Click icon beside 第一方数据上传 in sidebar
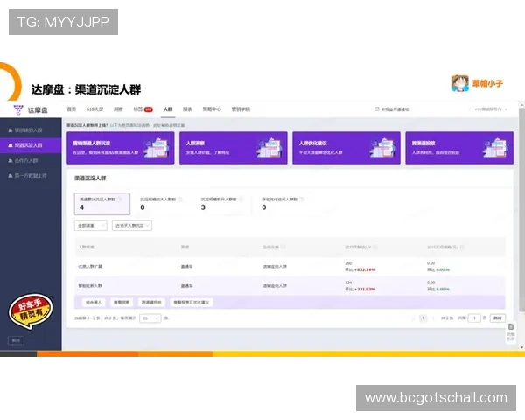 point(10,176)
